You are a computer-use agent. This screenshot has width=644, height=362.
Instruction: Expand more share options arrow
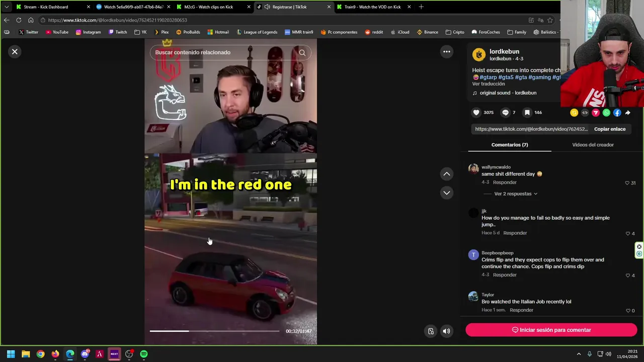pos(628,113)
